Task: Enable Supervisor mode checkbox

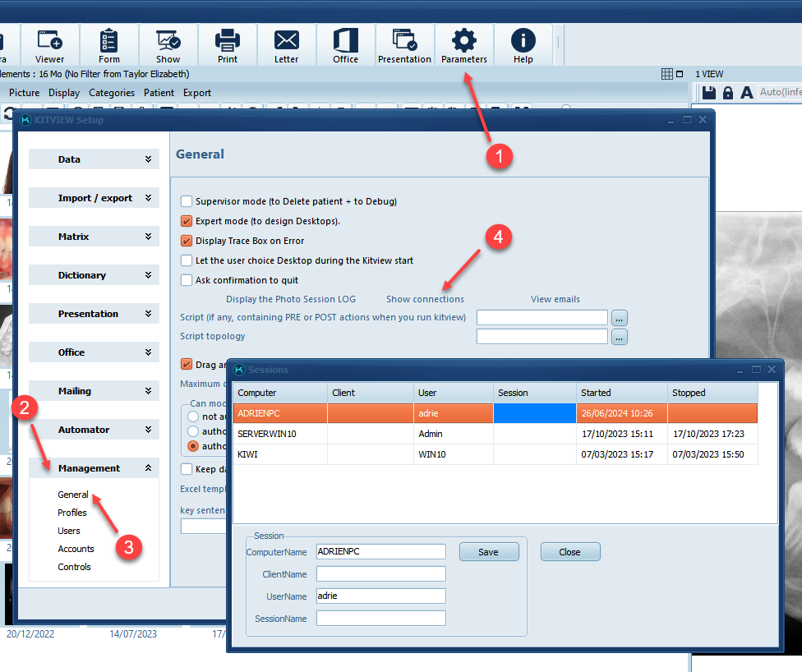Action: pos(187,201)
